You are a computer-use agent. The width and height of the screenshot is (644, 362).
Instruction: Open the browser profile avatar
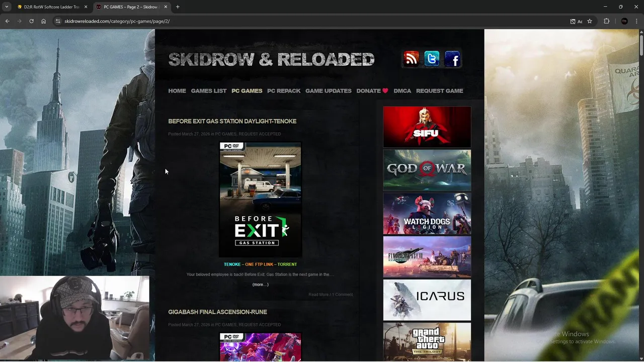pos(624,21)
